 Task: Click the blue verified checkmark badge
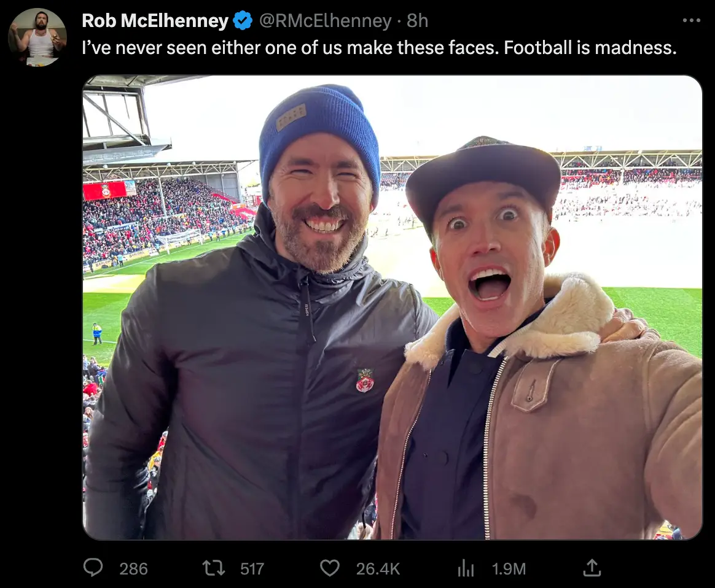[243, 21]
